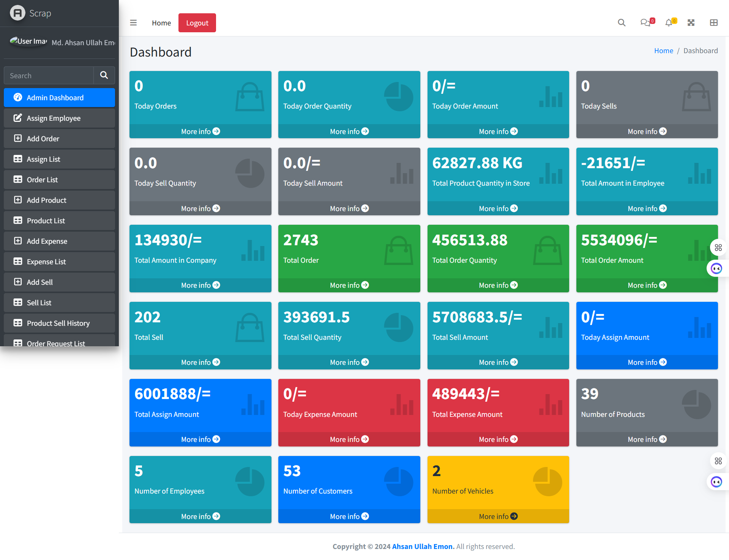
Task: Click More info under Total Order
Action: (x=349, y=285)
